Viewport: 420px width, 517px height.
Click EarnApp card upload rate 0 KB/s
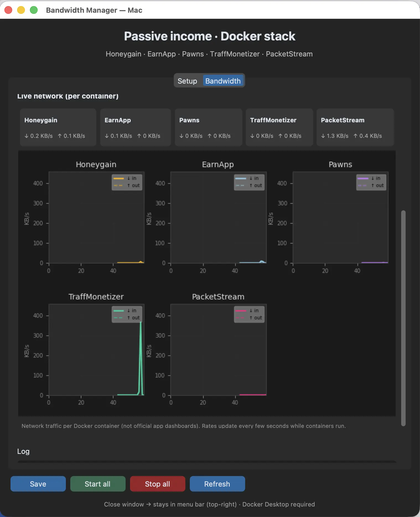tap(149, 136)
